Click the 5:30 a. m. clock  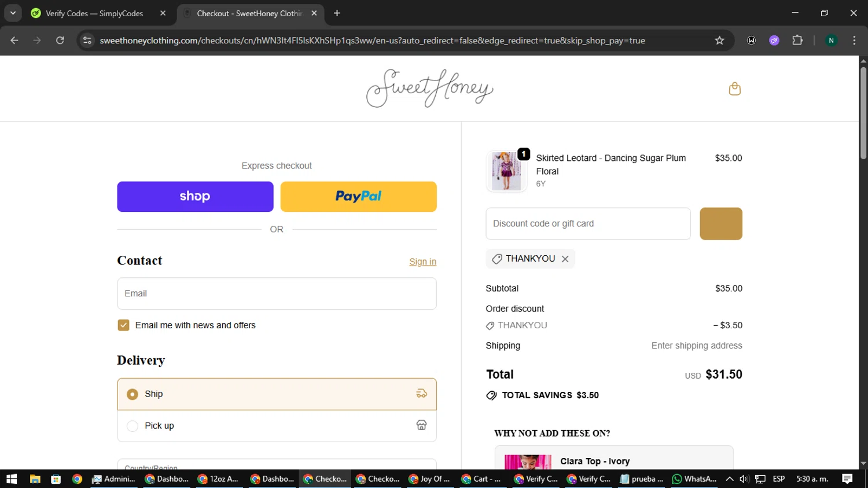click(x=812, y=479)
